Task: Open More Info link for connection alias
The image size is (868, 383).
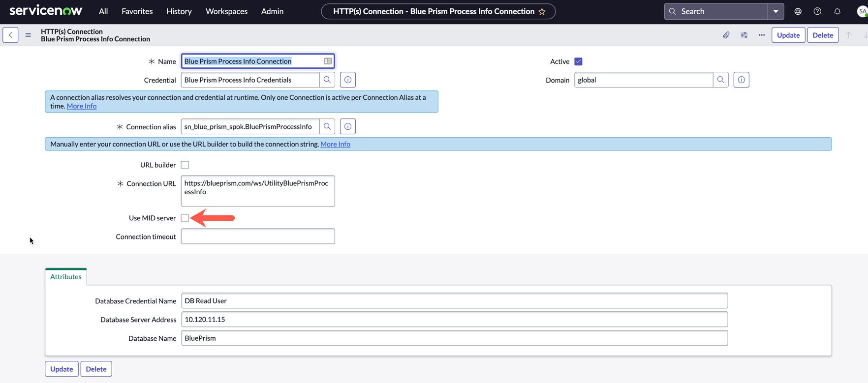Action: pos(82,106)
